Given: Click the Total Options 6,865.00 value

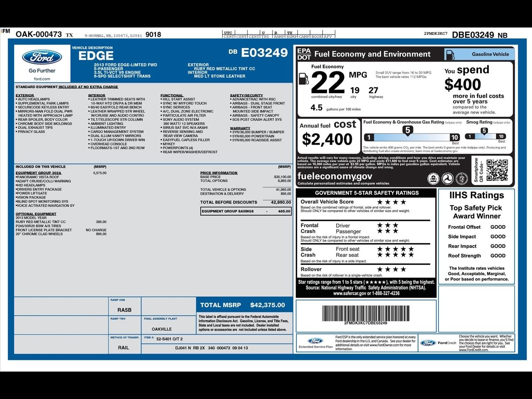Looking at the screenshot, I should pyautogui.click(x=284, y=181).
